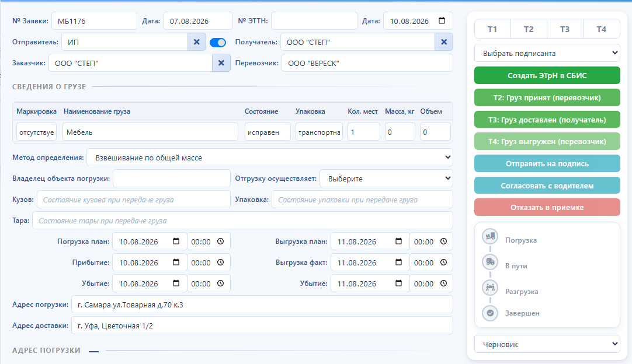Open calendar icon in Погрузка план date
This screenshot has height=364, width=632.
[176, 241]
